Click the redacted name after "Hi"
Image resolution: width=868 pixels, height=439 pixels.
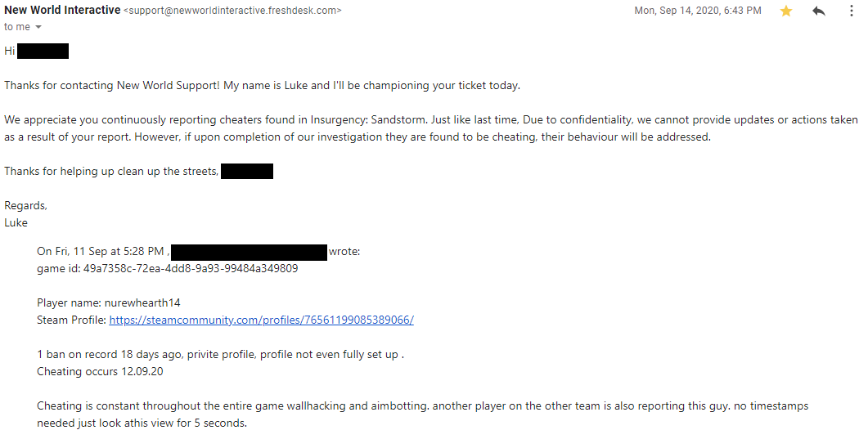click(43, 51)
